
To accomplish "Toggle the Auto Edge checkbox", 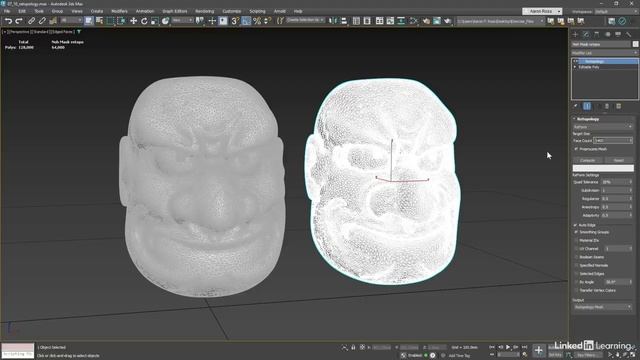I will click(576, 225).
